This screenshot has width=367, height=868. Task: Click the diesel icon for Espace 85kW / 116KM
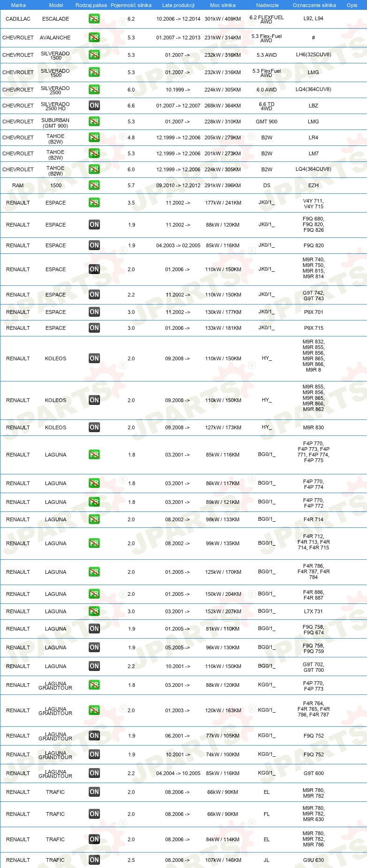[94, 245]
